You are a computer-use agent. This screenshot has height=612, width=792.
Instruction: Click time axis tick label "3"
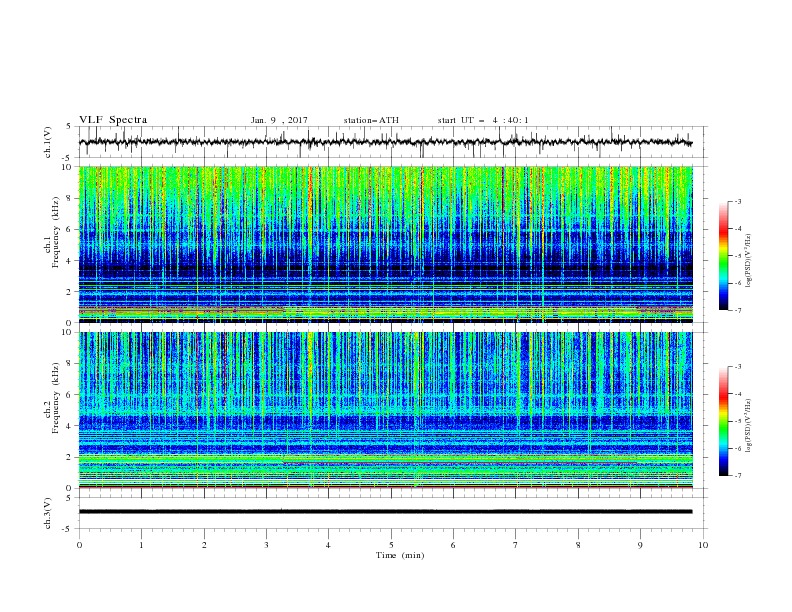click(x=266, y=545)
